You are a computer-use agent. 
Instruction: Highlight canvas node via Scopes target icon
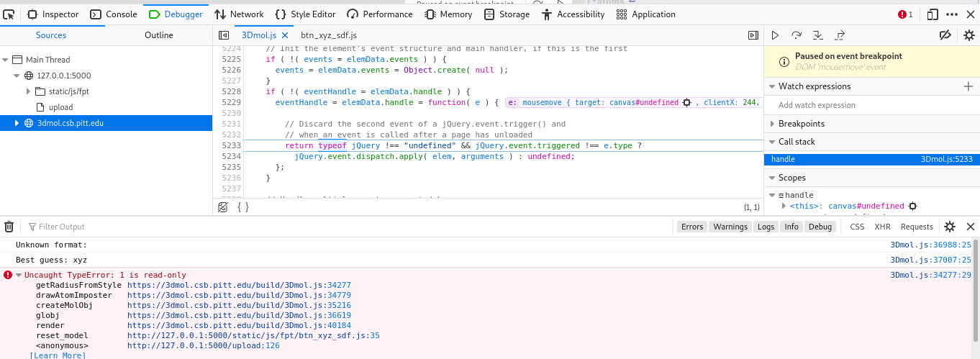tap(912, 206)
